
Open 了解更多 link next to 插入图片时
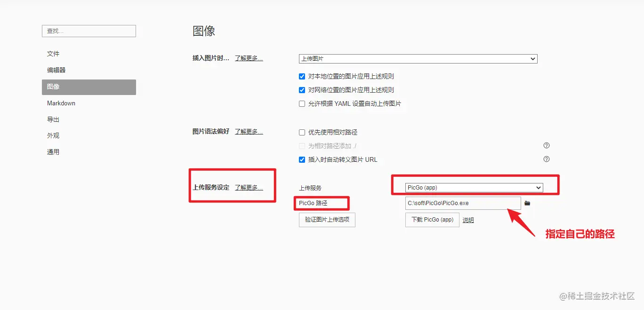tap(249, 58)
